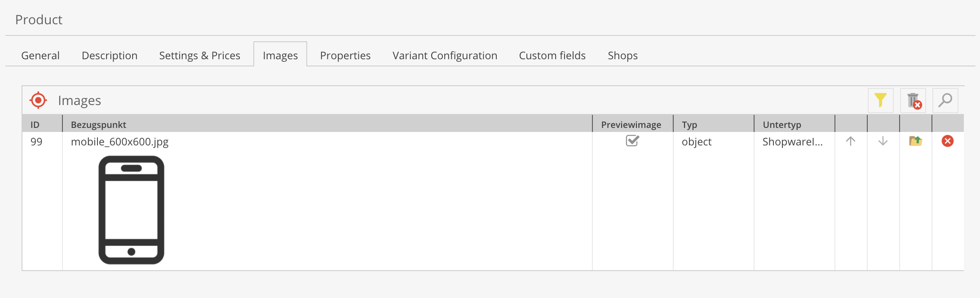This screenshot has height=298, width=980.
Task: Click the yellow filter funnel icon
Action: [880, 100]
